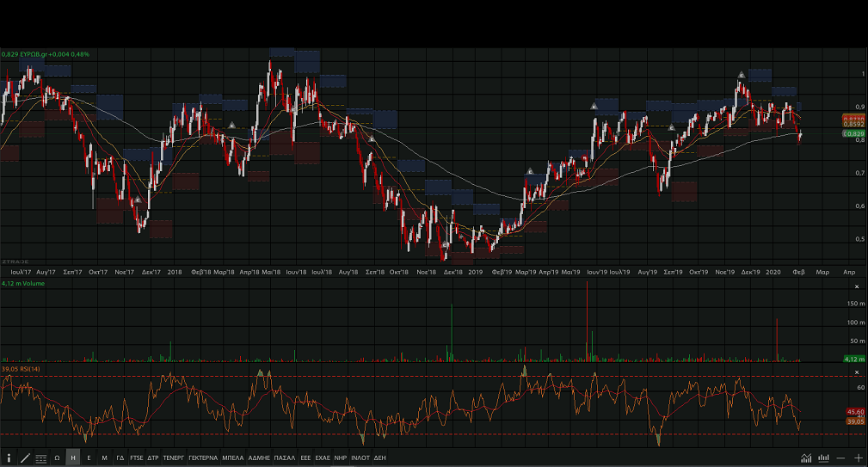868x467 pixels.
Task: Click the triangle alert marker near Νοε'19
Action: point(741,76)
